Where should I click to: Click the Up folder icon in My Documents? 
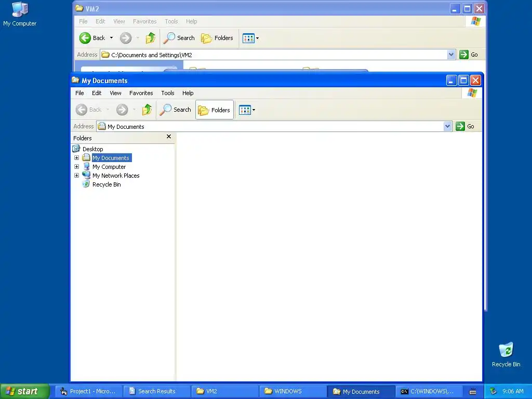(x=147, y=110)
